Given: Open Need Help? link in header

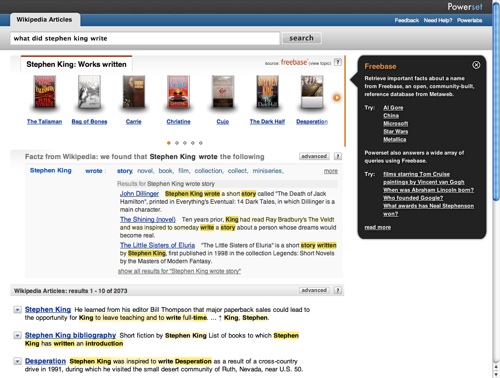Looking at the screenshot, I should (x=438, y=20).
